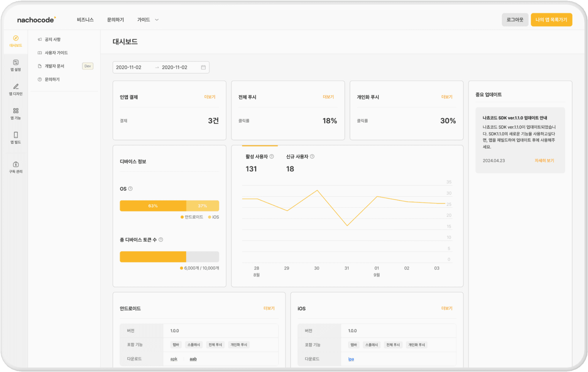The image size is (588, 372).
Task: Open the 앱 기능 grid icon
Action: click(x=16, y=111)
